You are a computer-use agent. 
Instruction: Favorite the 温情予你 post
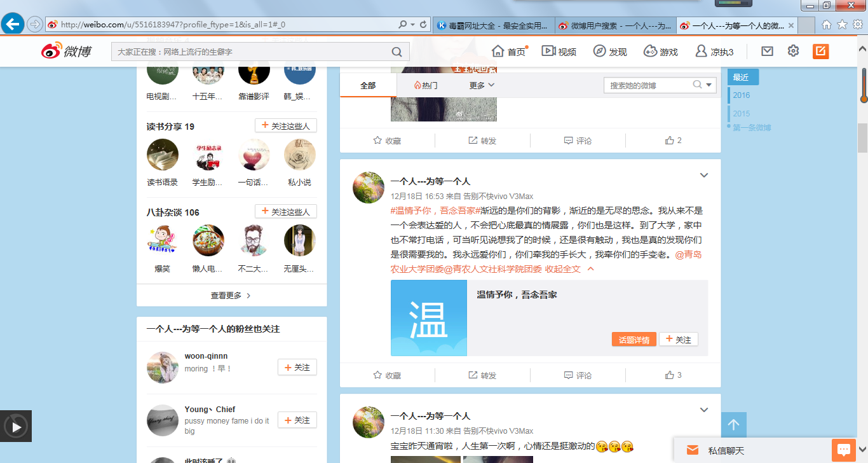click(387, 375)
